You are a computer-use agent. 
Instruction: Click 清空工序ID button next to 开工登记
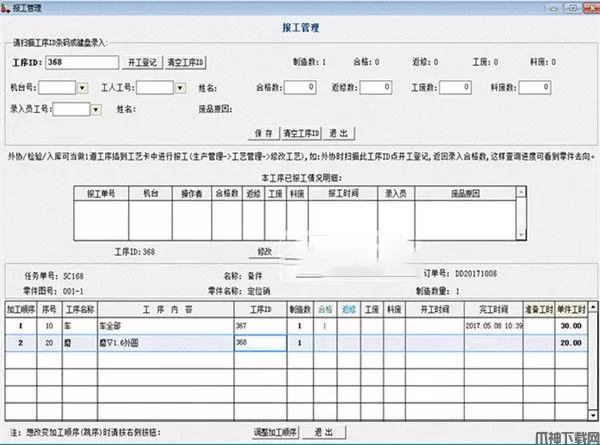click(x=184, y=62)
